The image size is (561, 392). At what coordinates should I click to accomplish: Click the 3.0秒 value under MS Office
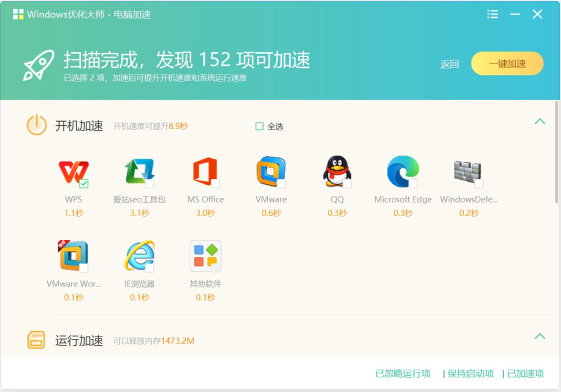205,213
